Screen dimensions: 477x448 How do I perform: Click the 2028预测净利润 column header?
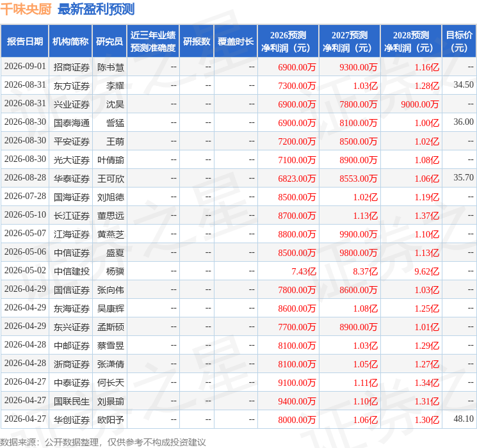411,42
